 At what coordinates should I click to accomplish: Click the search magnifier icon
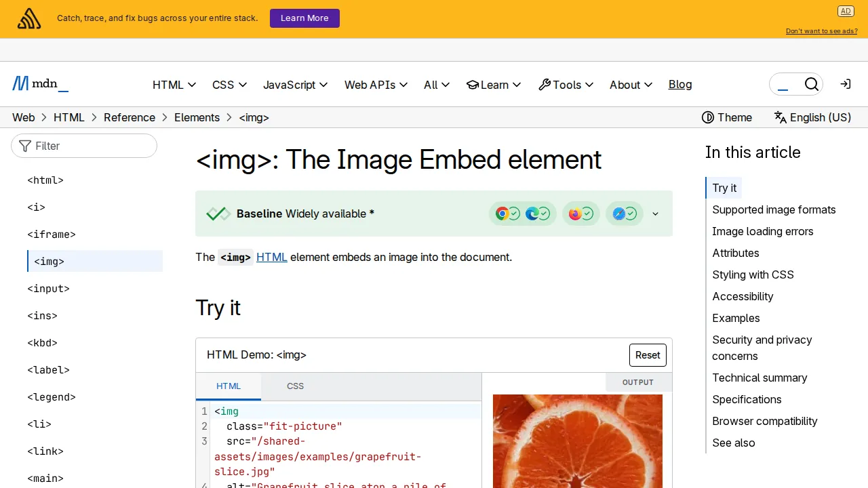click(812, 84)
